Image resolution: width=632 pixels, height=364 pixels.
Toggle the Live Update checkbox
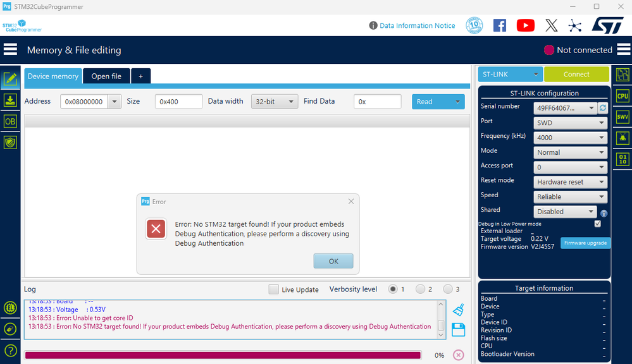274,289
